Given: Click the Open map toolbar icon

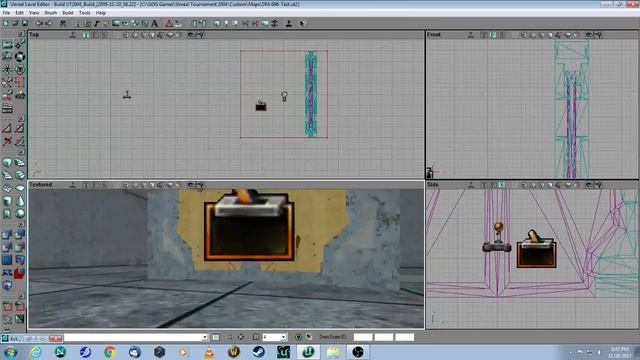Looking at the screenshot, I should (16, 24).
